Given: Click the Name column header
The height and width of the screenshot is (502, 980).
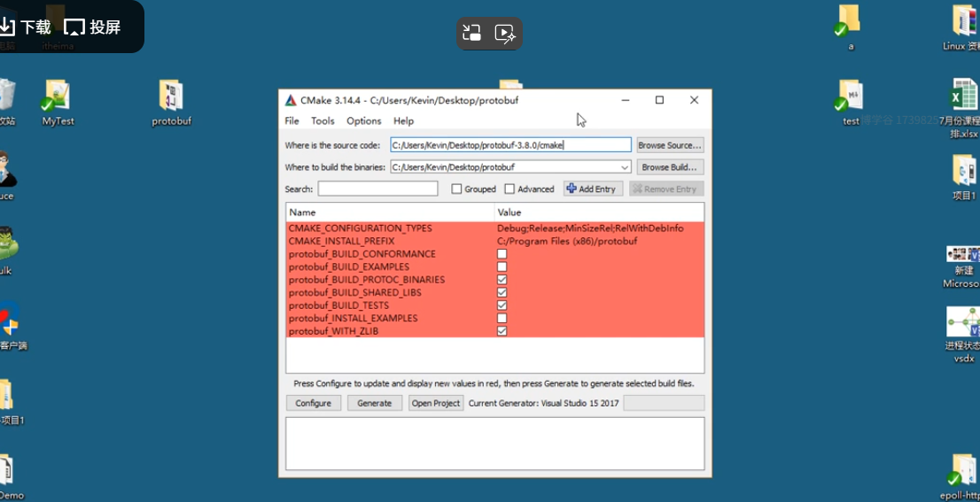Looking at the screenshot, I should coord(390,212).
